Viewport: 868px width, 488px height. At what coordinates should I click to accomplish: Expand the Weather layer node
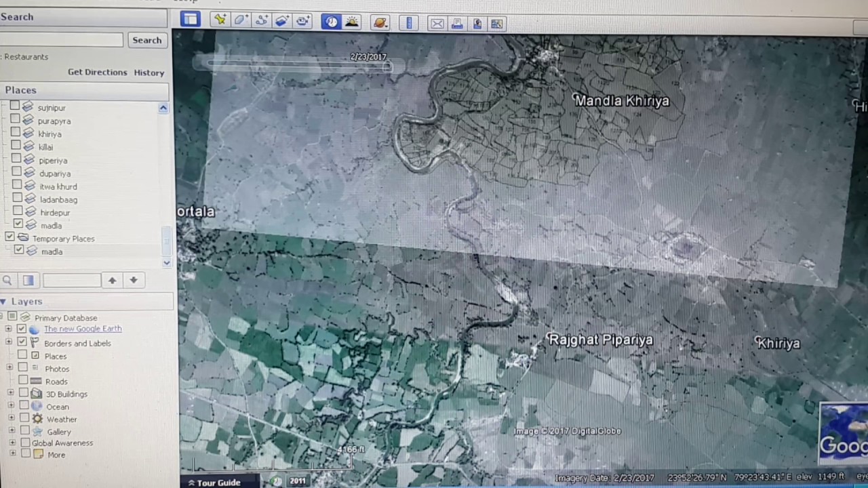coord(11,418)
